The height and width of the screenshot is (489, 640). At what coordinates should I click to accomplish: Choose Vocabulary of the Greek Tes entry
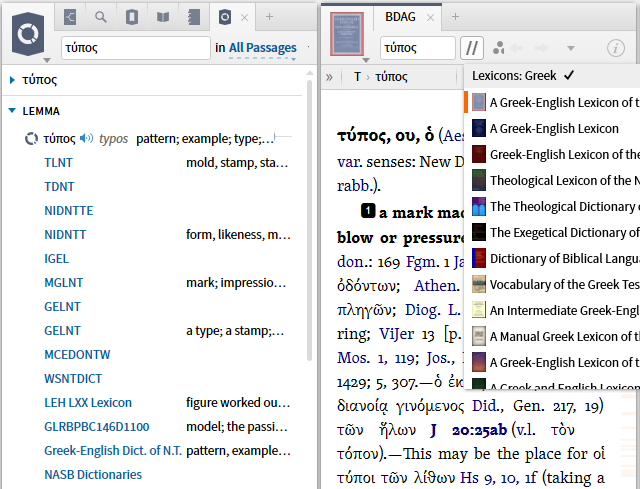[x=552, y=285]
